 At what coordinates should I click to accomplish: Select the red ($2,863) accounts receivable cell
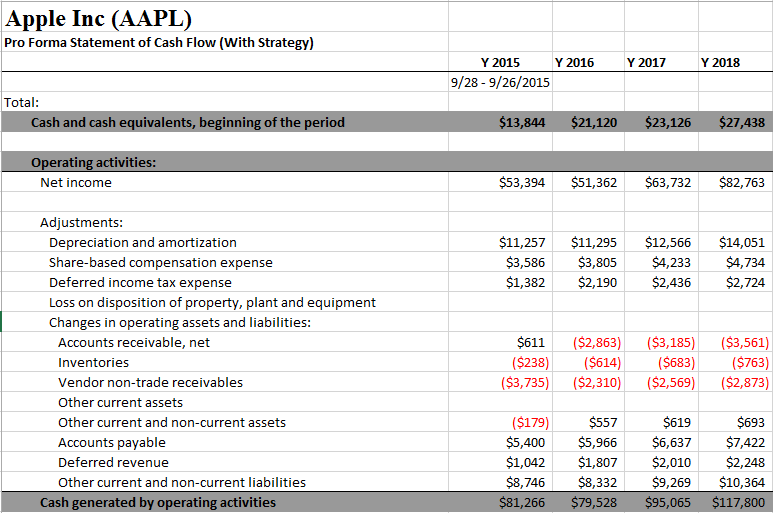click(x=597, y=343)
